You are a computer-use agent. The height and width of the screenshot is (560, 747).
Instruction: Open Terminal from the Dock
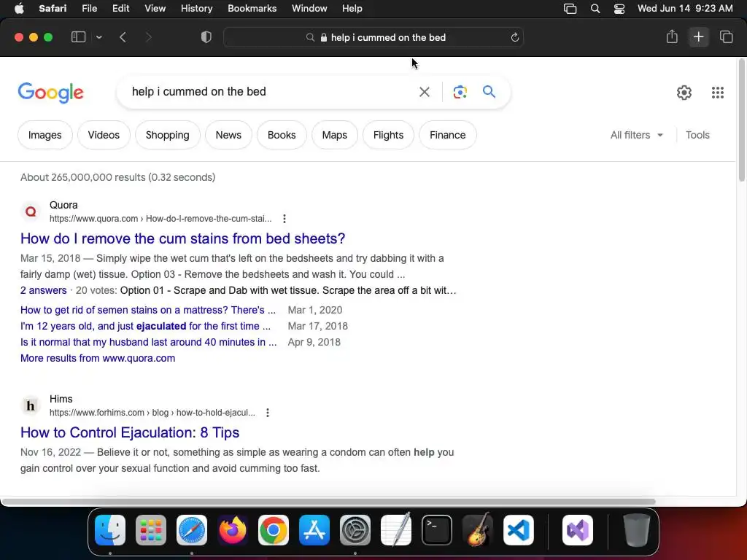437,530
